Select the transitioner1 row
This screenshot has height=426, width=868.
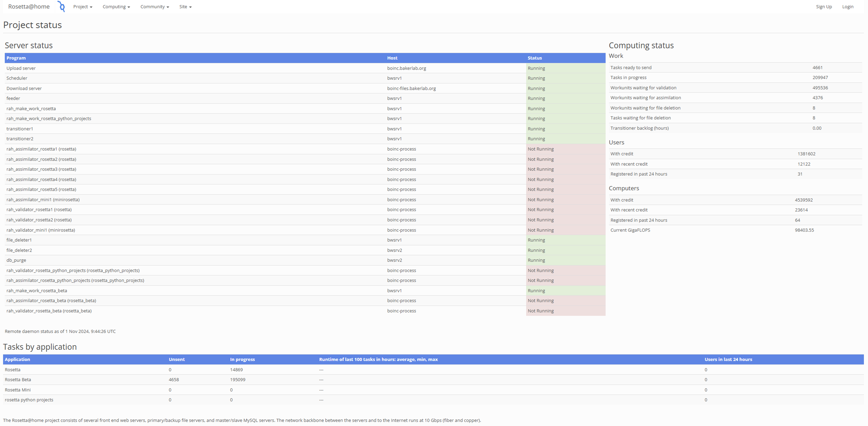[305, 129]
